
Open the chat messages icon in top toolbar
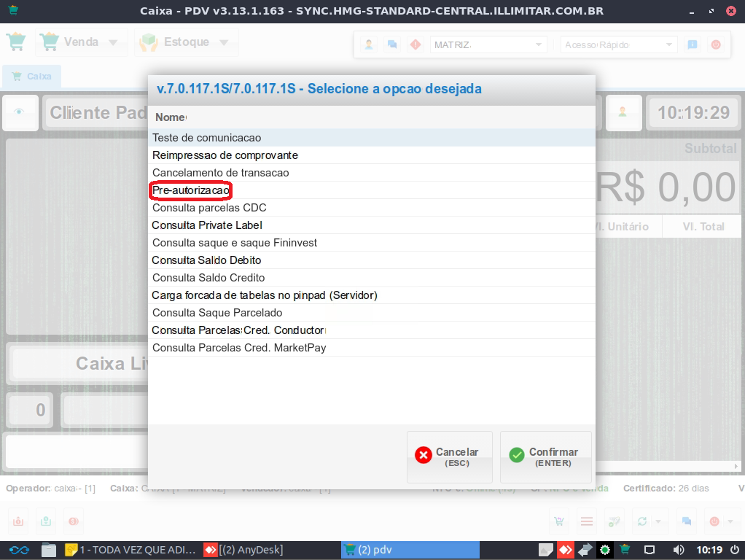tap(392, 45)
